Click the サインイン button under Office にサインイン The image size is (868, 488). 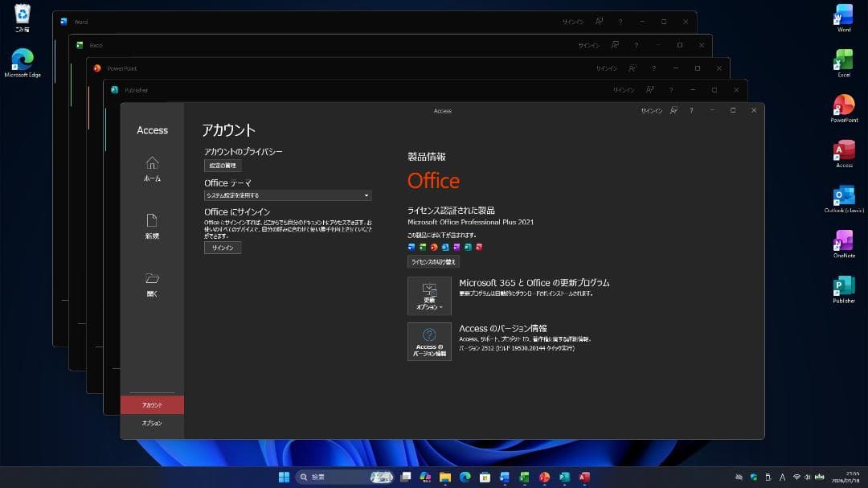pos(223,248)
